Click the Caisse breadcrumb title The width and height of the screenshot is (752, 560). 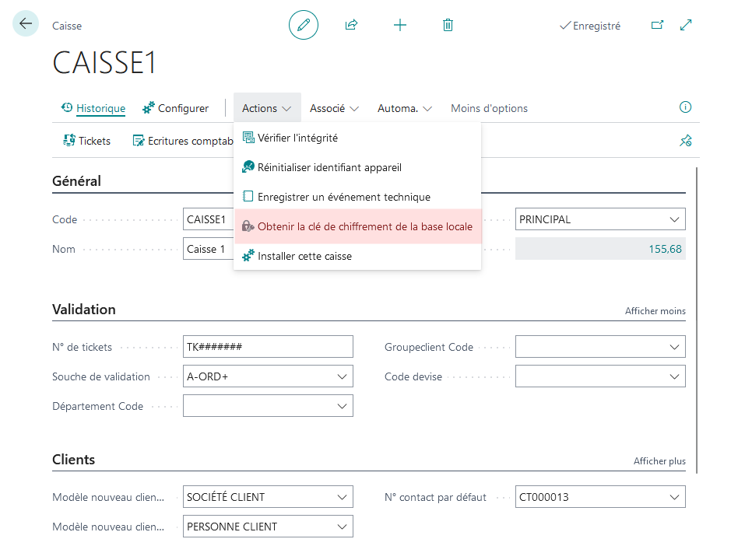click(x=67, y=26)
